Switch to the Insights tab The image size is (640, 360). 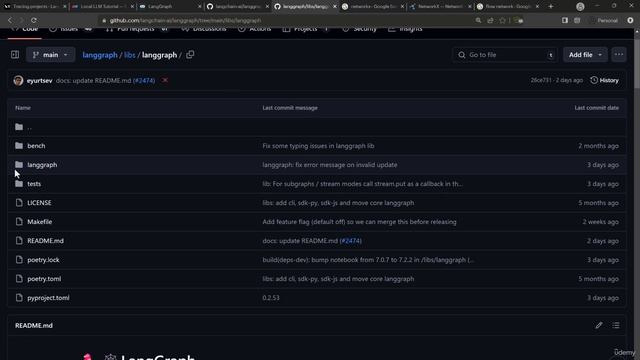(405, 30)
